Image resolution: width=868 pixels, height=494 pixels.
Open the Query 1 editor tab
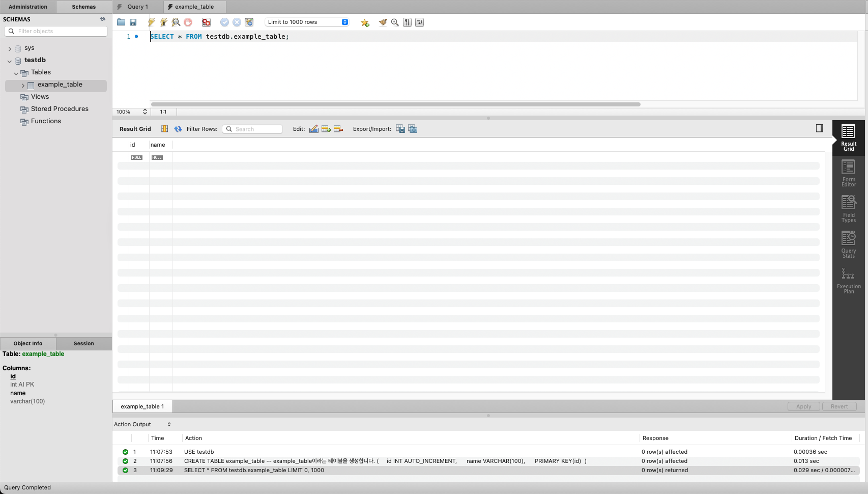point(138,7)
